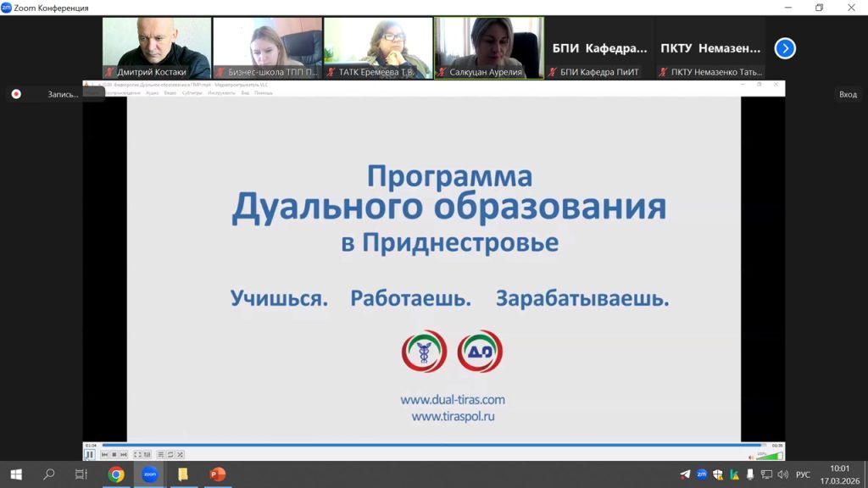Screen dimensions: 868x488
Task: Toggle VLC fullscreen video mode
Action: click(x=137, y=455)
